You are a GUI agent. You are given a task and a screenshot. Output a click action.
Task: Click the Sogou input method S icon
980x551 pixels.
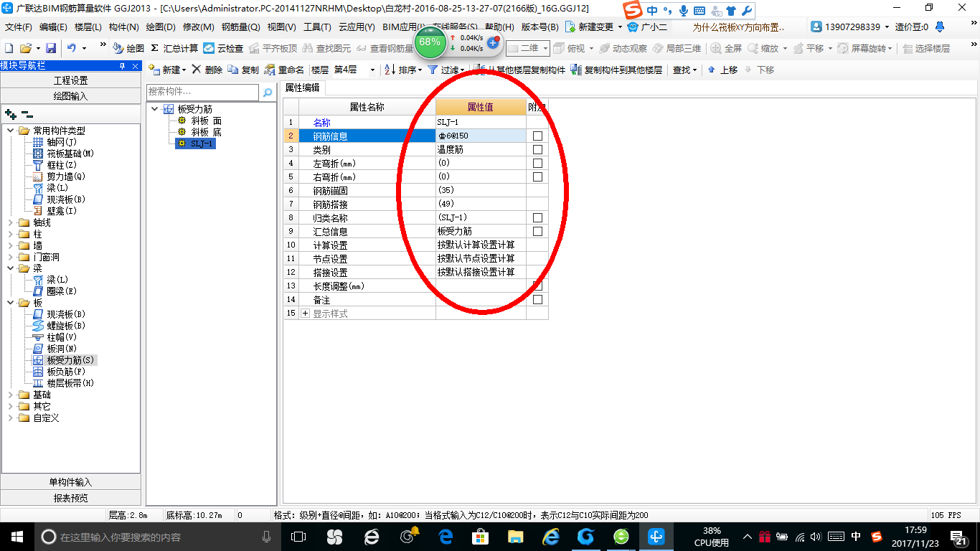pyautogui.click(x=631, y=10)
